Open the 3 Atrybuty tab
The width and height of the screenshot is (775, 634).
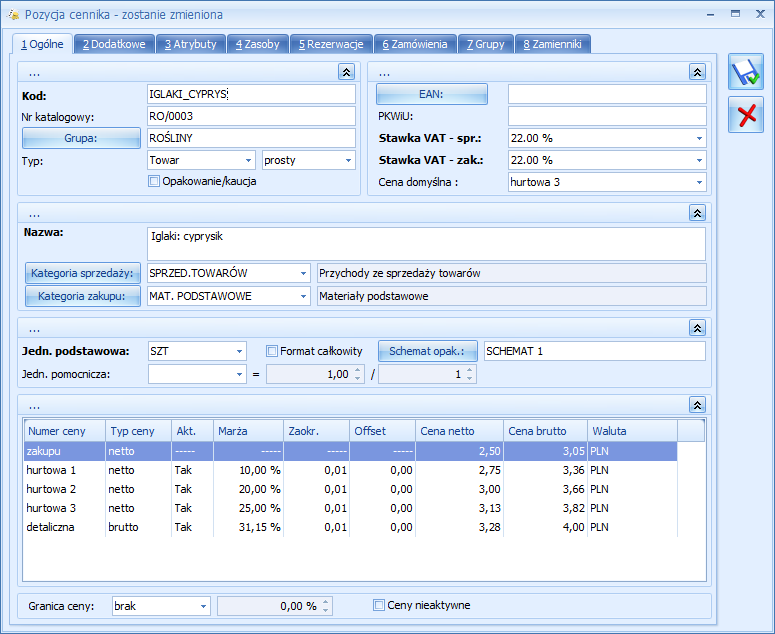click(x=191, y=44)
